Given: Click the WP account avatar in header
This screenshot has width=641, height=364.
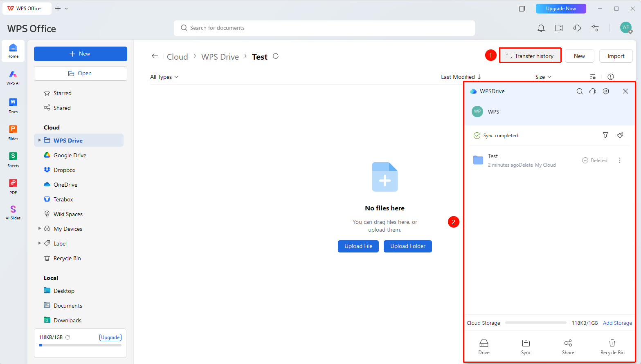Looking at the screenshot, I should [x=626, y=28].
